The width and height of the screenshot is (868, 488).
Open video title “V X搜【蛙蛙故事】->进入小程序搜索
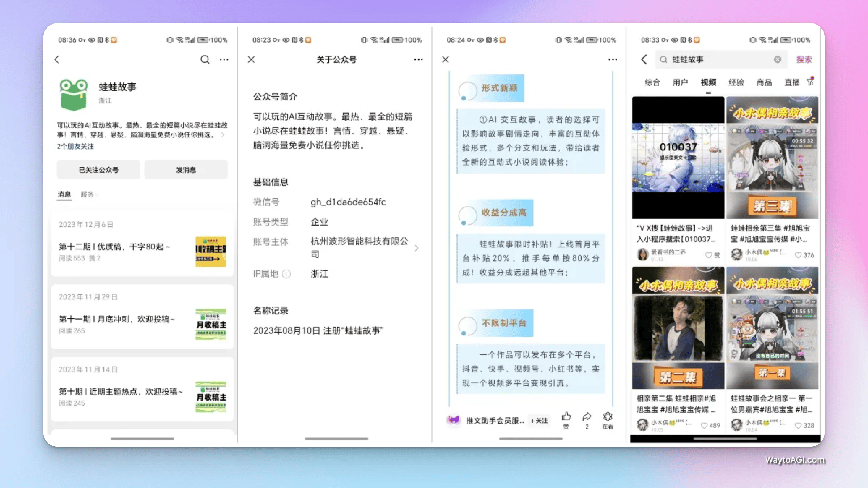click(676, 234)
